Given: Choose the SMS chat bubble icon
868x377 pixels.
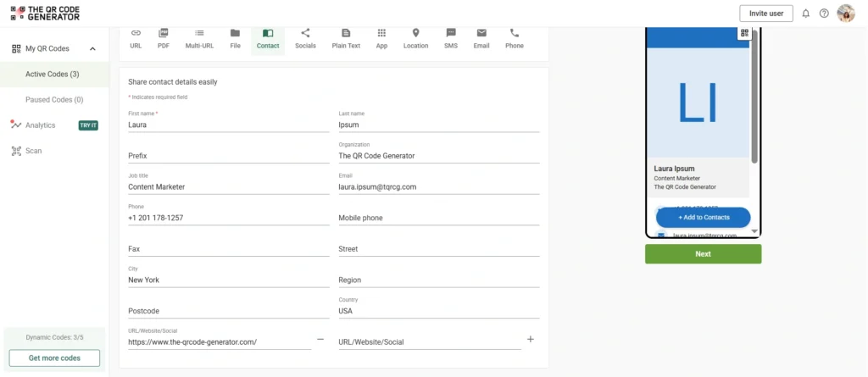Looking at the screenshot, I should pyautogui.click(x=451, y=33).
